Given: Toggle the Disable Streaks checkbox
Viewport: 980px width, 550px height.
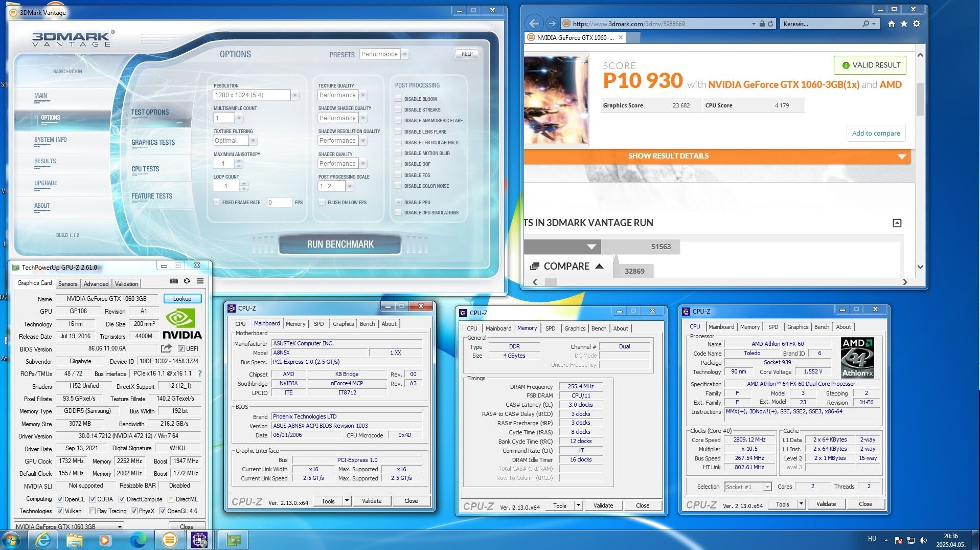Looking at the screenshot, I should 398,109.
